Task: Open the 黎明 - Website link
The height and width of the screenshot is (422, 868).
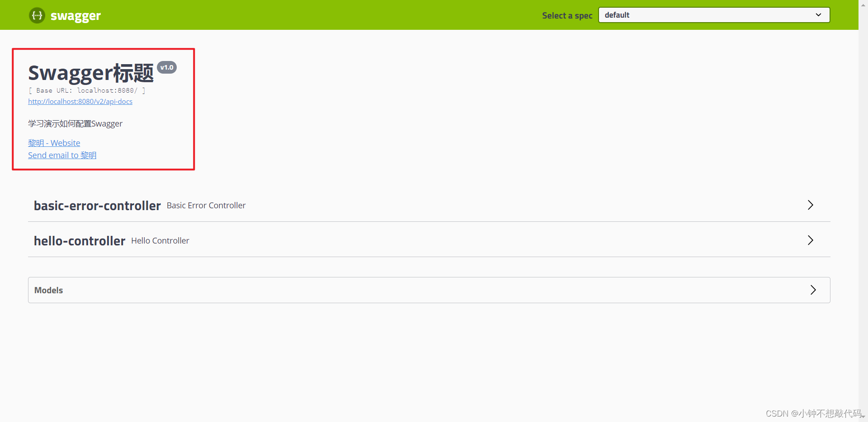Action: click(54, 143)
